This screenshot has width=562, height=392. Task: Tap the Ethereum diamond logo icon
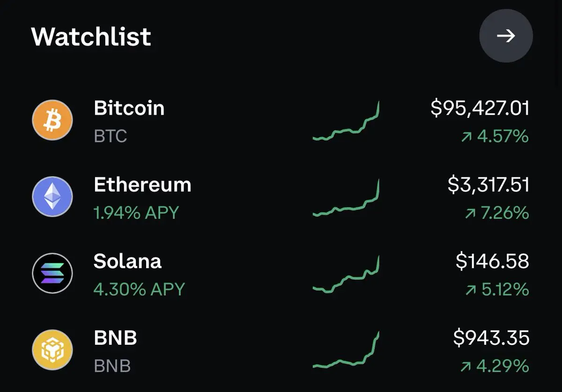coord(52,197)
